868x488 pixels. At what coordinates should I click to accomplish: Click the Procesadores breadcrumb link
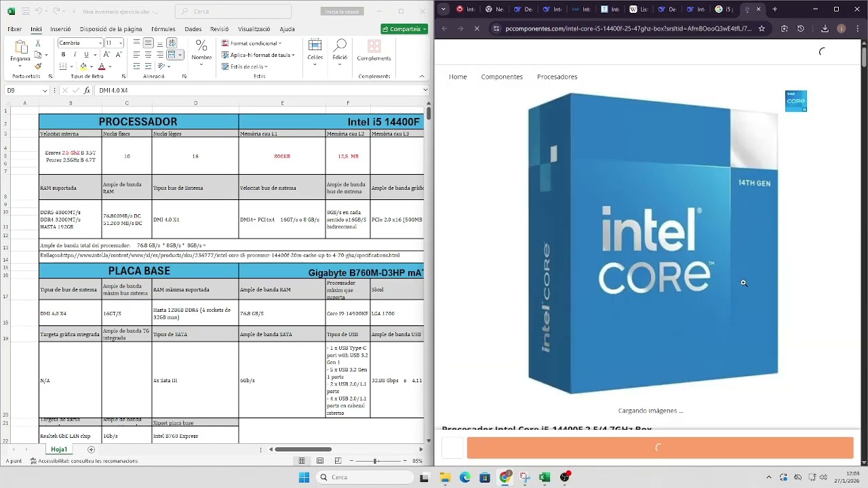[557, 77]
